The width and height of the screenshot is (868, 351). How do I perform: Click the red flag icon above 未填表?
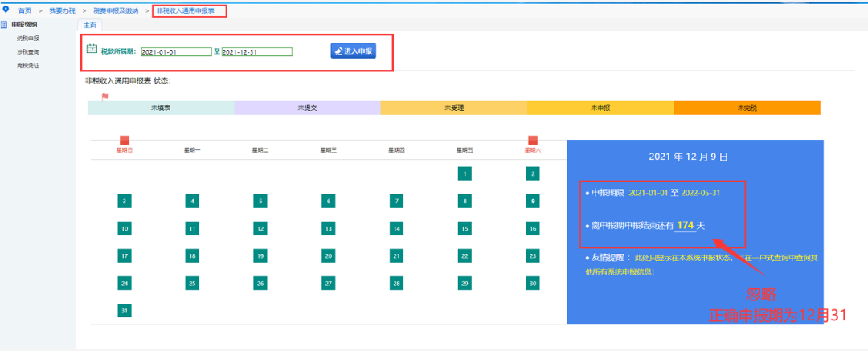[104, 97]
